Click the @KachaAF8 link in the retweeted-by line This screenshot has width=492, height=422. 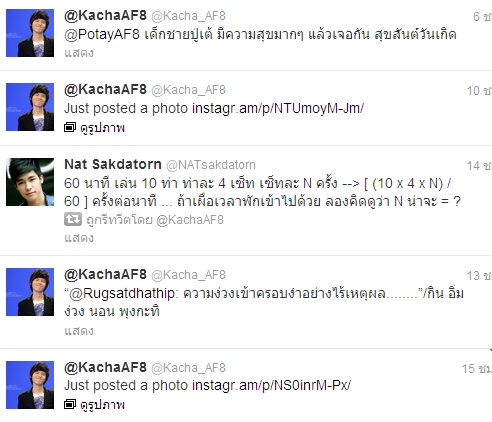point(190,220)
